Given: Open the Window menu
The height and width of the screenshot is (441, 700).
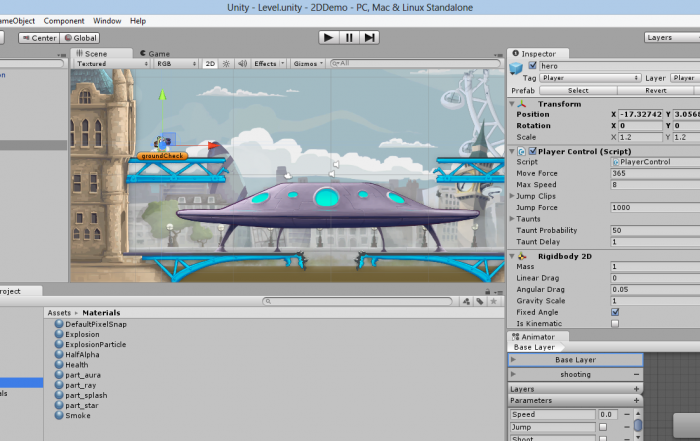Looking at the screenshot, I should click(x=107, y=20).
